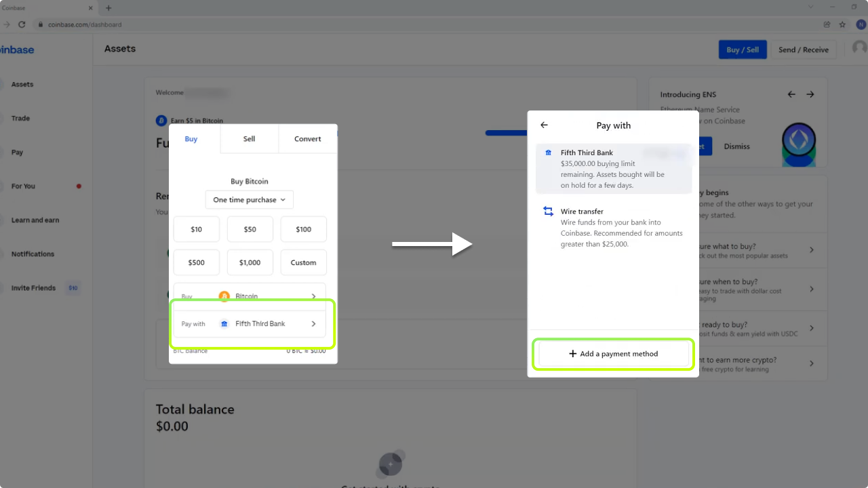Open Notifications in the sidebar
The image size is (868, 488).
coord(33,254)
